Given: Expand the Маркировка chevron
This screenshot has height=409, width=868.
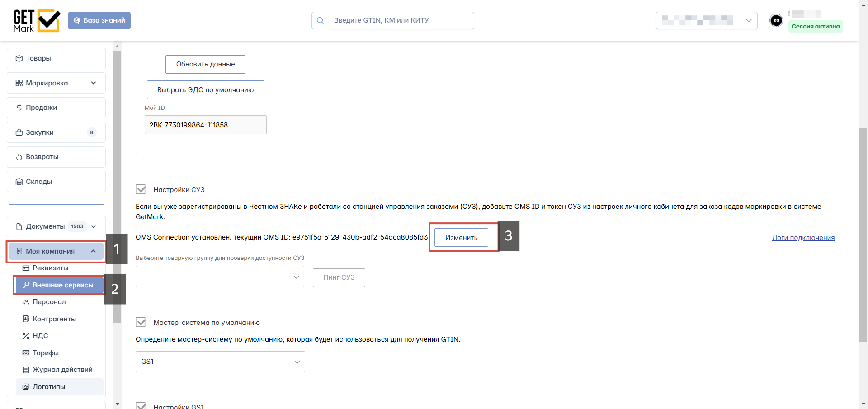Looking at the screenshot, I should [94, 83].
